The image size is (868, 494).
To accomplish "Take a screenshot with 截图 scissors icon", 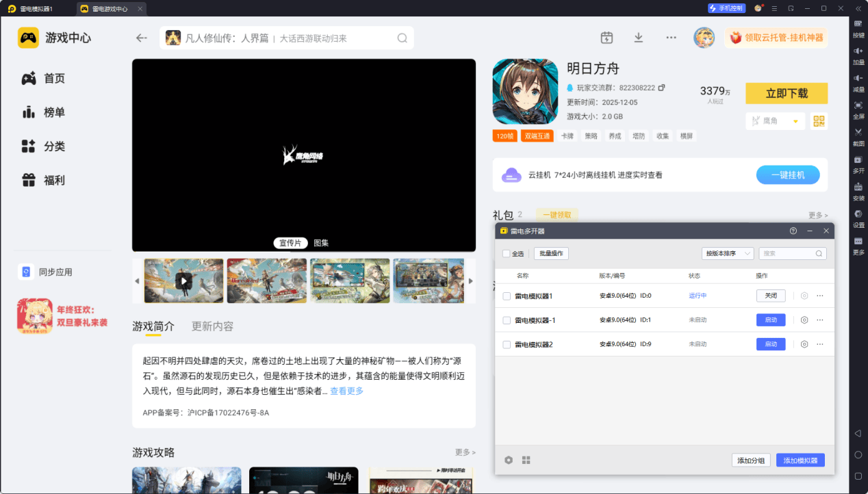I will (858, 132).
